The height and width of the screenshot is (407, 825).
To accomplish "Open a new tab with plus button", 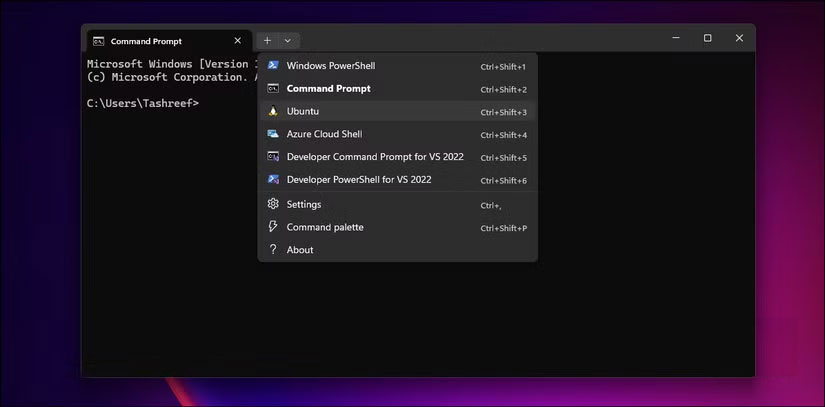I will [x=267, y=40].
